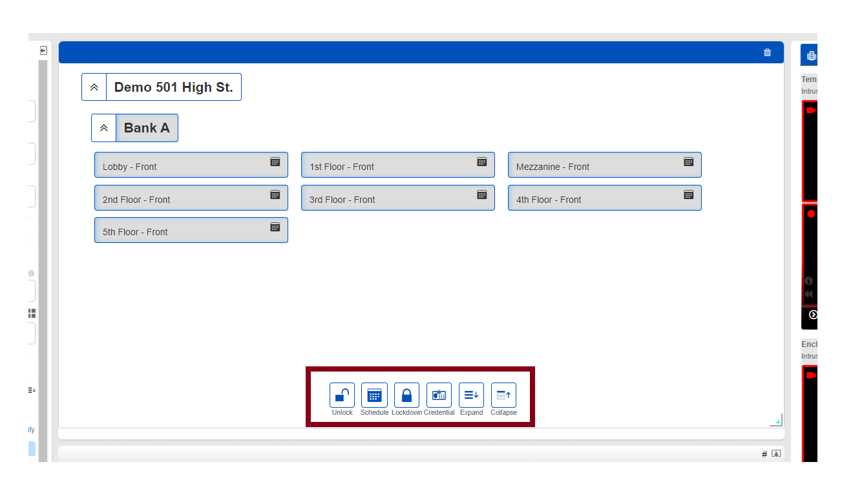Collapse the Demo 501 High St. group
This screenshot has height=504, width=842.
pos(94,87)
